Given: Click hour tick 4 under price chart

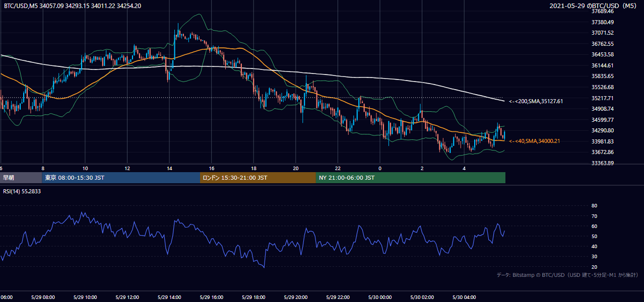Looking at the screenshot, I should pyautogui.click(x=464, y=168).
